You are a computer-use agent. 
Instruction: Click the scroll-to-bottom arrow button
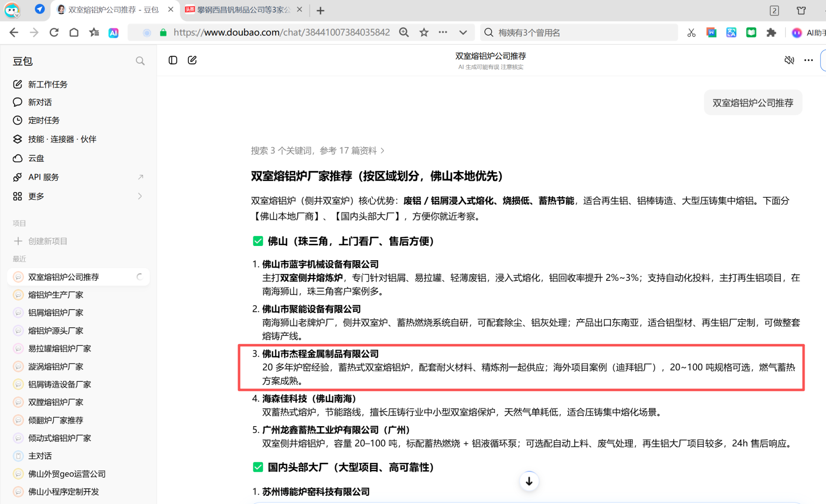(529, 481)
